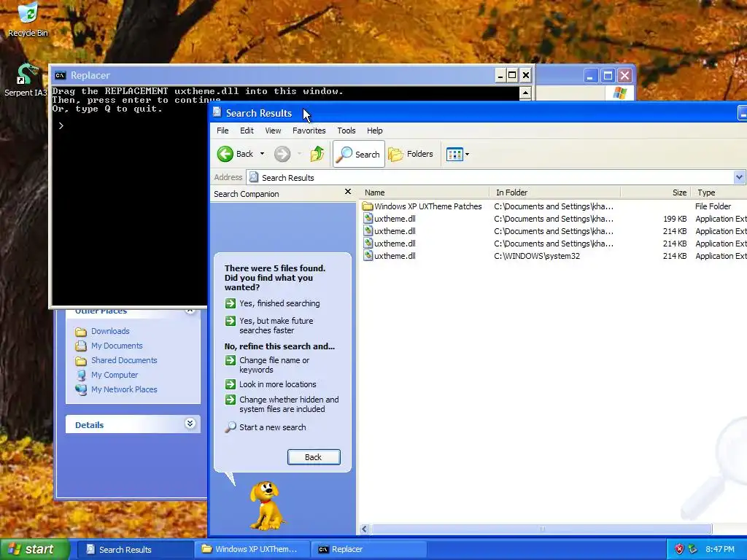Choose Yes, but make future searches faster
Screen dimensions: 747x560
coord(276,325)
